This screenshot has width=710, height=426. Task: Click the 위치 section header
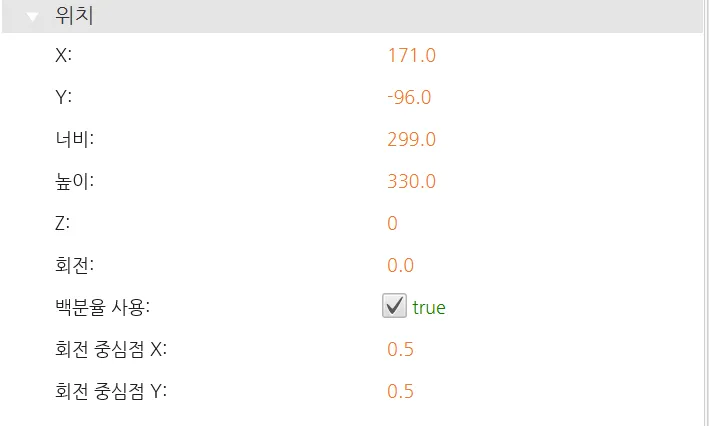coord(75,17)
